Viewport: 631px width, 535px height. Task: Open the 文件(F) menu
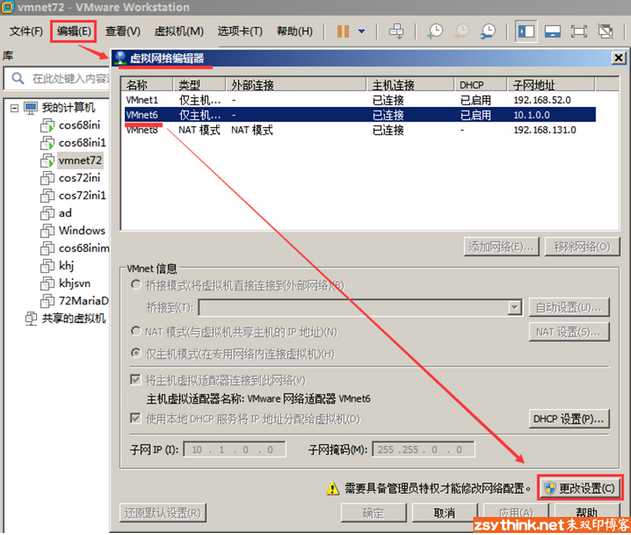coord(26,31)
